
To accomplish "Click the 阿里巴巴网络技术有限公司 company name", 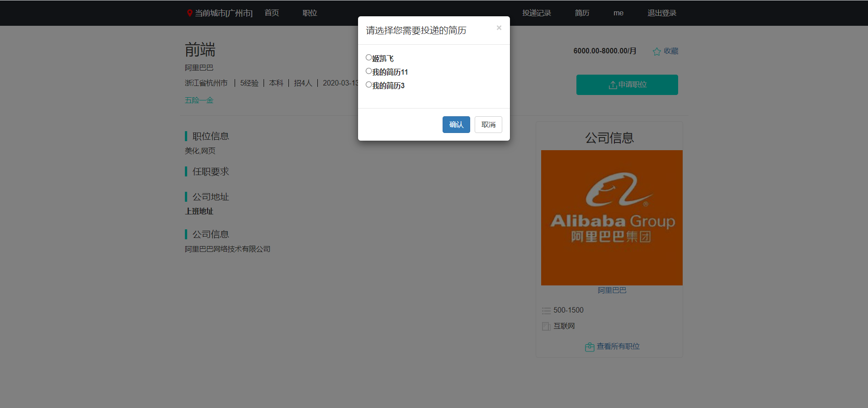I will (x=227, y=249).
